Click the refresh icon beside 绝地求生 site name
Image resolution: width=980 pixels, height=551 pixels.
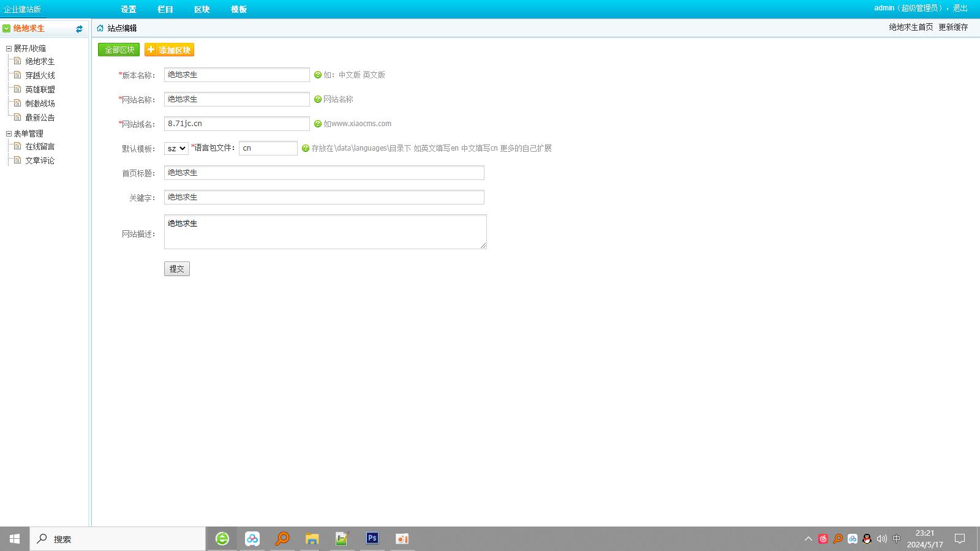click(79, 29)
